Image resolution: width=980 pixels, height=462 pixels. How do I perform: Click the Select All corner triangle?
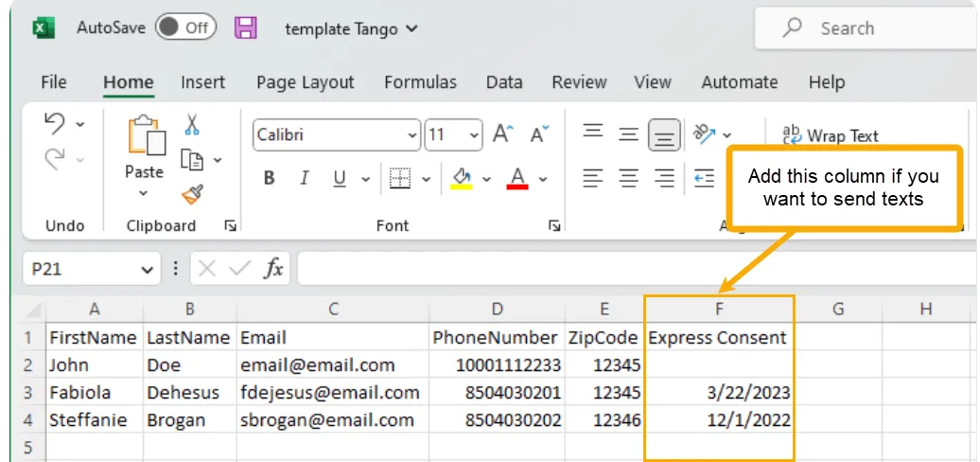pos(34,311)
